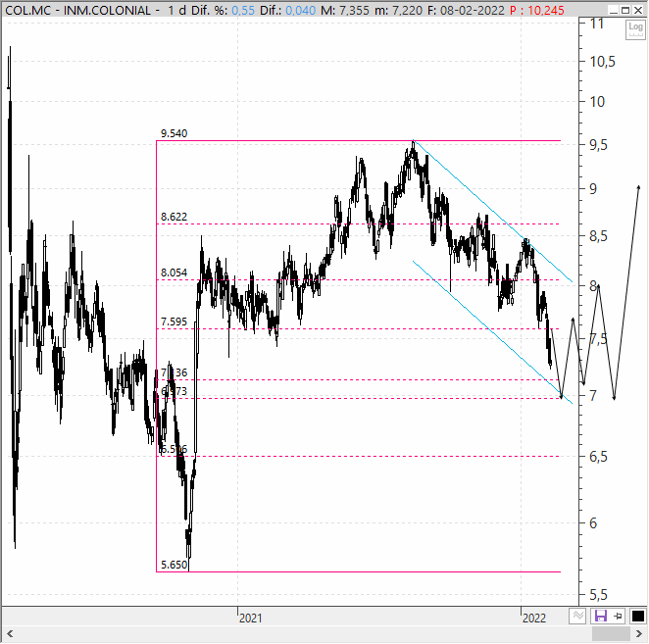Click the horizontal scrollbar thumb

click(x=611, y=633)
